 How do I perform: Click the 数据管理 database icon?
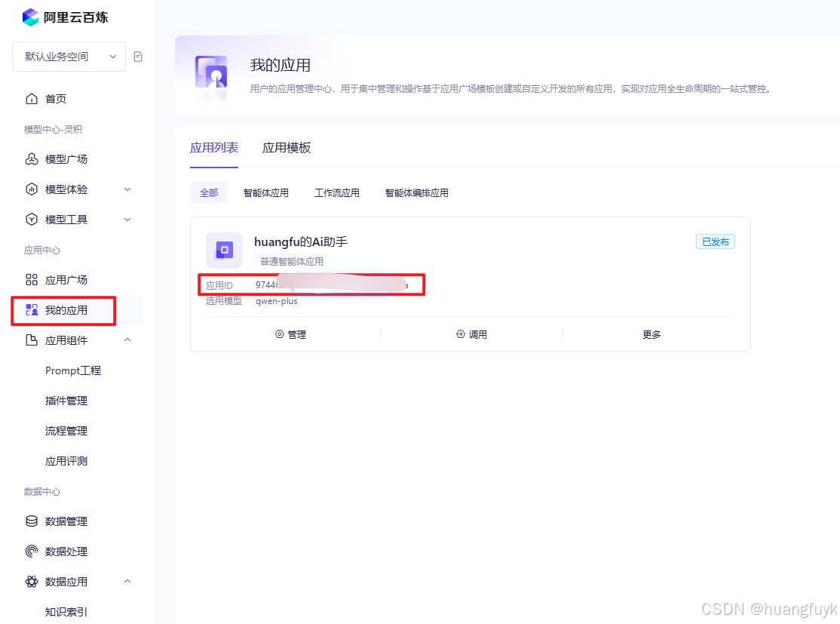[x=32, y=521]
